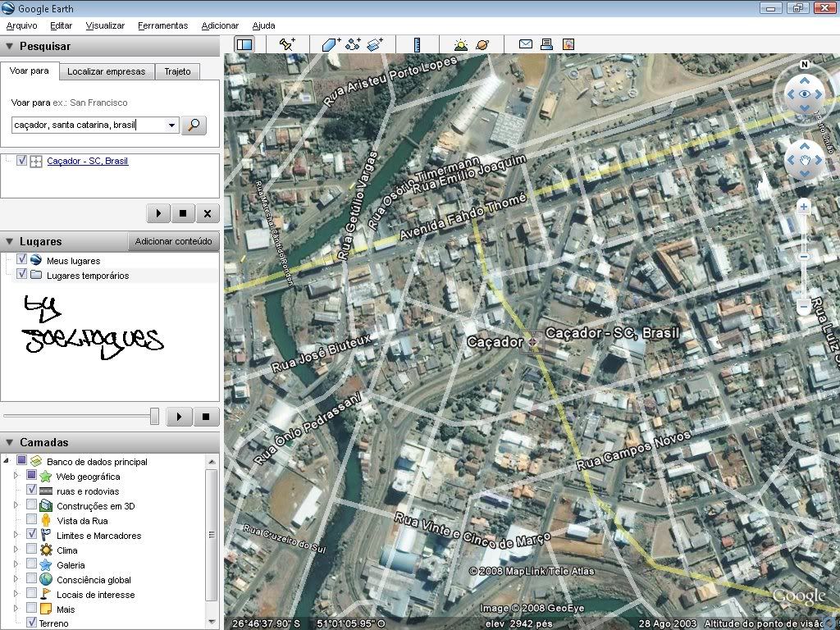Show the ruler tool
The image size is (840, 630).
[418, 44]
